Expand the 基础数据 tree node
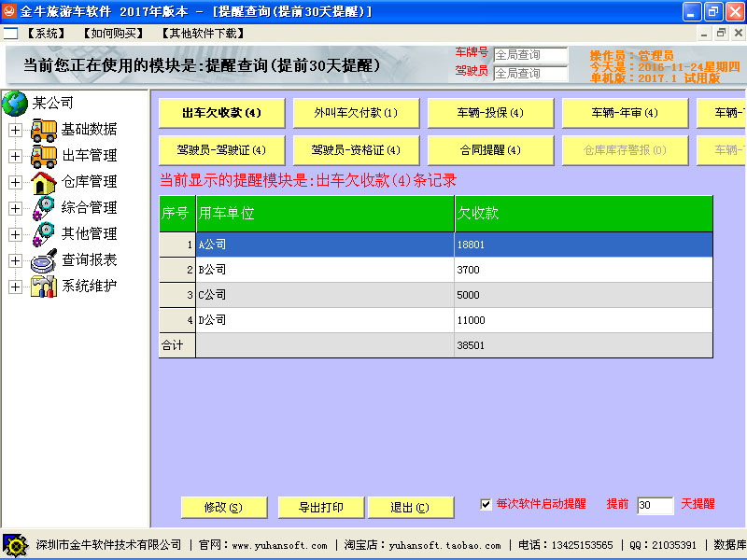 tap(15, 131)
